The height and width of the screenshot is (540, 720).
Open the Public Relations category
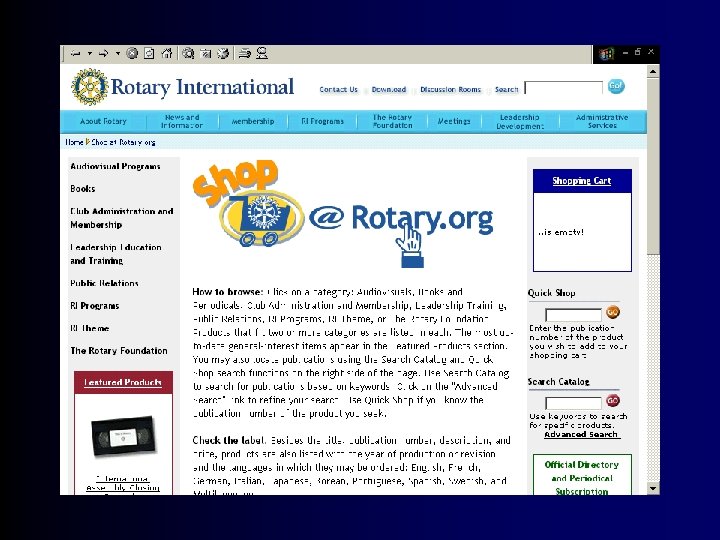click(x=104, y=283)
